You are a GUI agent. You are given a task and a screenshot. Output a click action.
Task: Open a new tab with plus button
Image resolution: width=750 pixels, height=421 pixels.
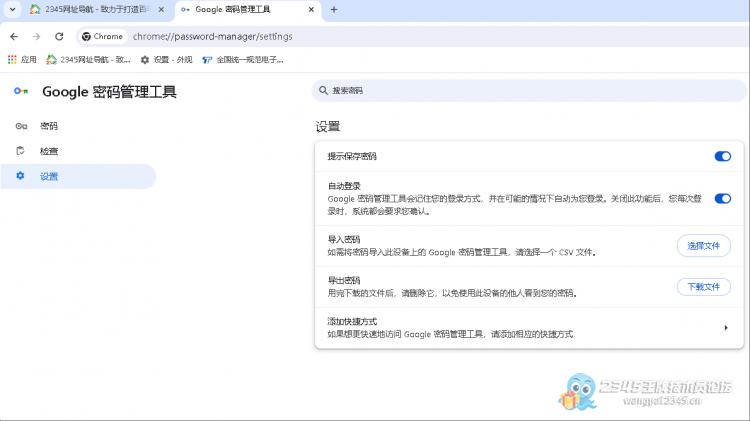click(x=334, y=10)
